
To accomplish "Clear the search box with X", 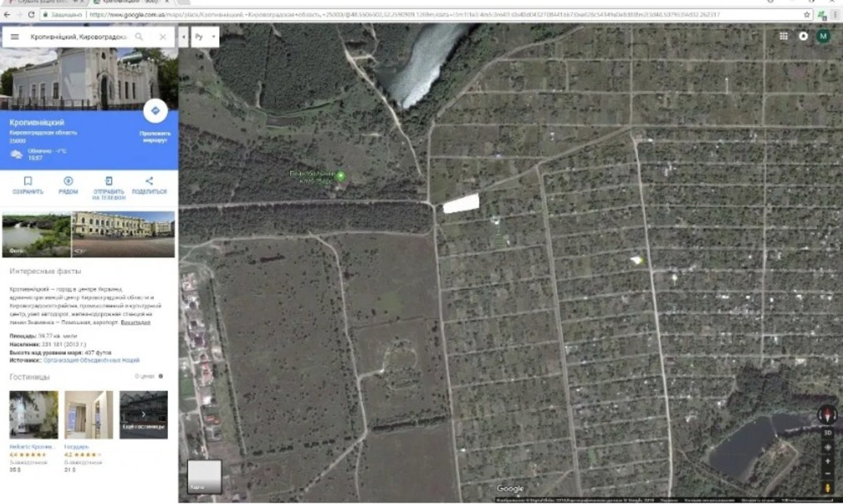I will (x=163, y=37).
